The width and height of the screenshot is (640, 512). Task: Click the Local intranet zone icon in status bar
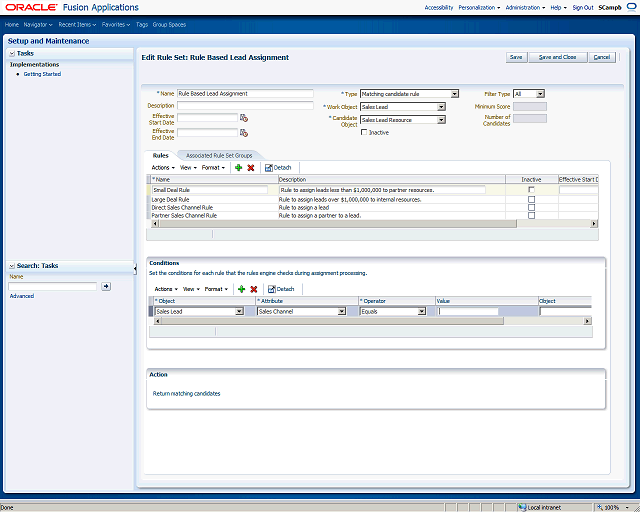522,508
